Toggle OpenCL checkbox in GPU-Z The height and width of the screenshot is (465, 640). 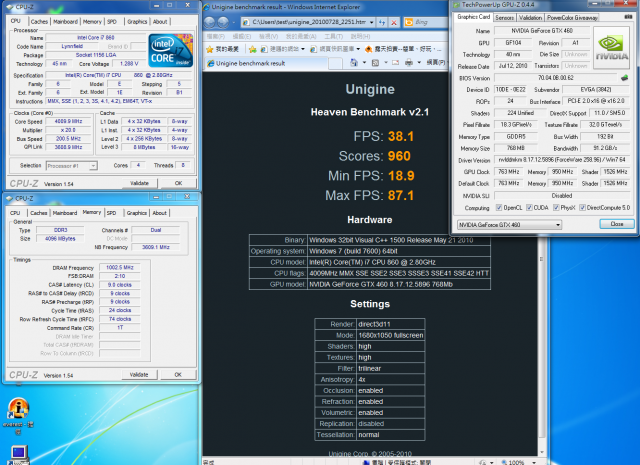coord(499,207)
